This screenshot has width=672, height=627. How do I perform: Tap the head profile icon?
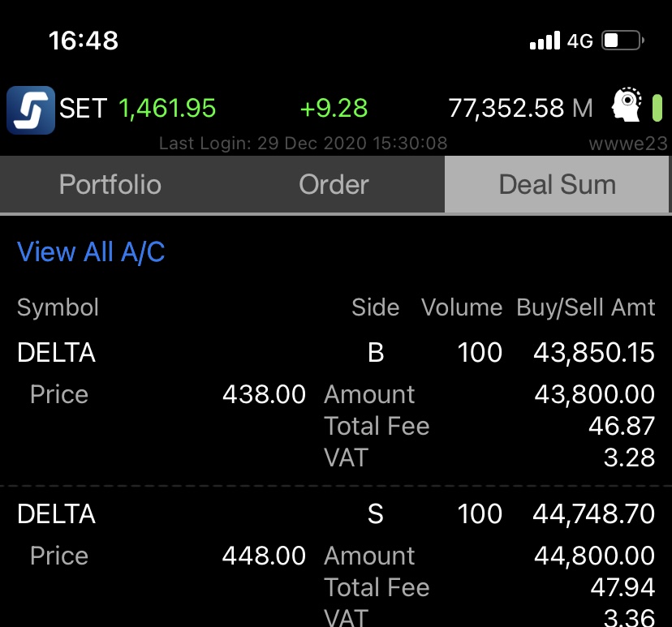point(627,107)
